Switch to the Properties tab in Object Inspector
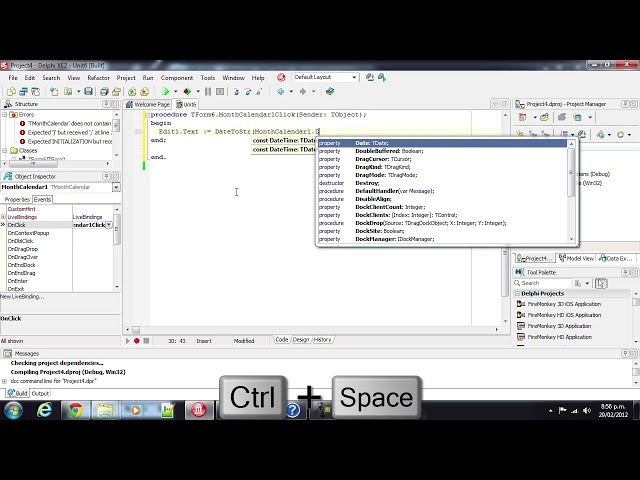 point(17,200)
